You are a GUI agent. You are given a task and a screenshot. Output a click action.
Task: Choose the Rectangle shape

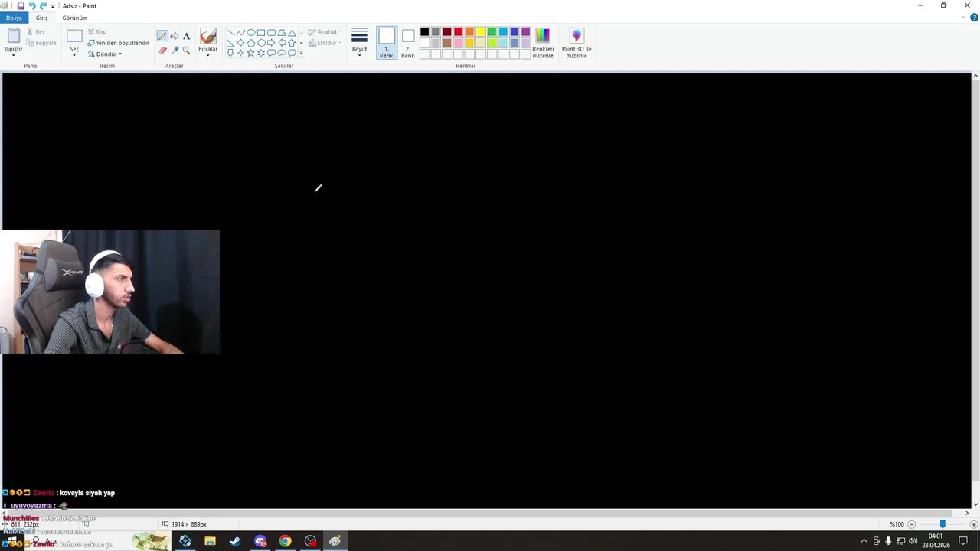coord(261,33)
